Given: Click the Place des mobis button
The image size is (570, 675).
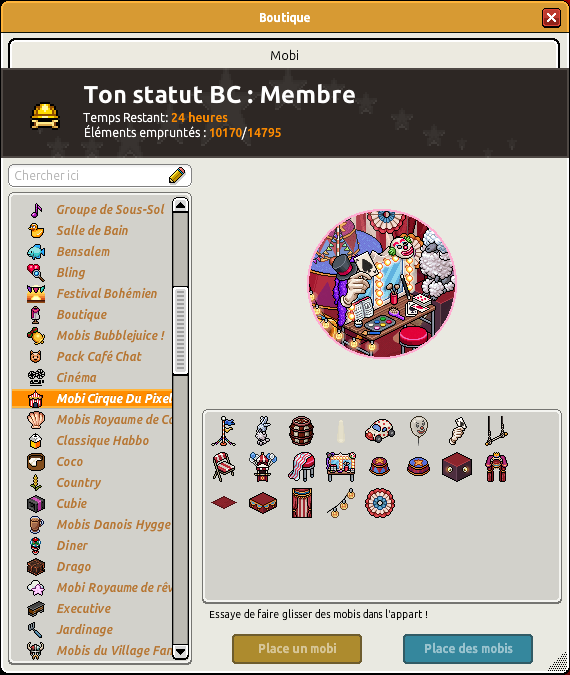Looking at the screenshot, I should (x=468, y=648).
